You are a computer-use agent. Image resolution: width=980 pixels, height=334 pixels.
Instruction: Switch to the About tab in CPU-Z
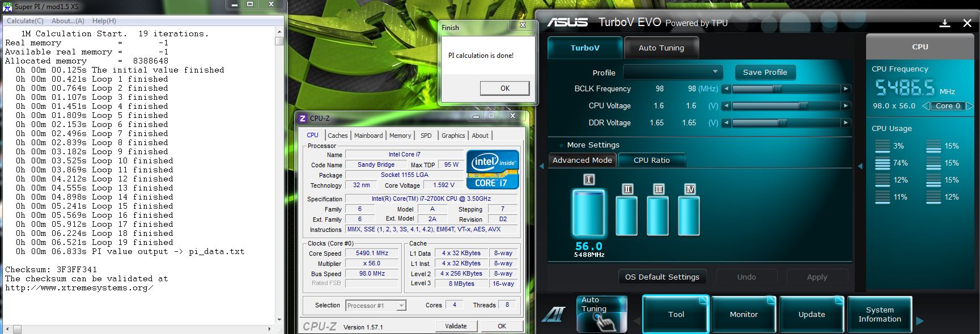click(x=480, y=136)
